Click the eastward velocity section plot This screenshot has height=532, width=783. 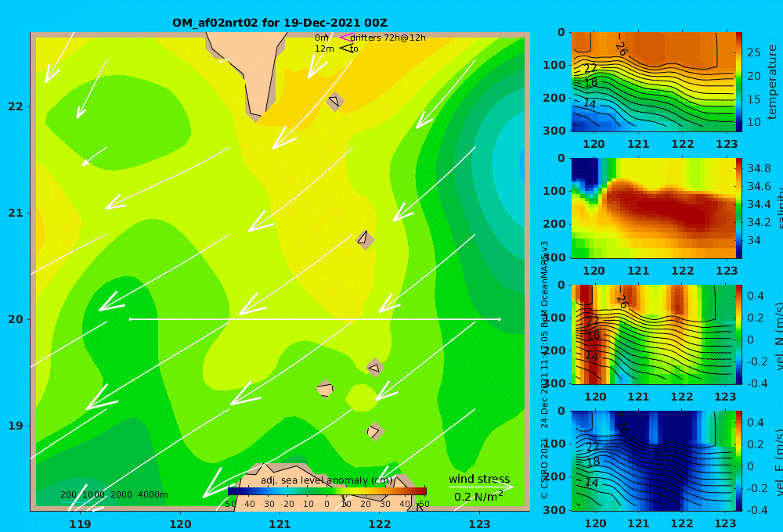point(653,461)
